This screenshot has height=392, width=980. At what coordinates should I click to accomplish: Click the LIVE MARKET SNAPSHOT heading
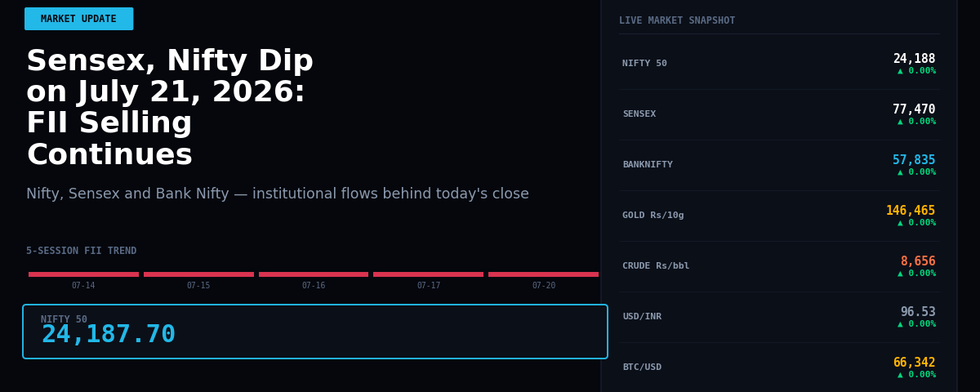coord(677,20)
